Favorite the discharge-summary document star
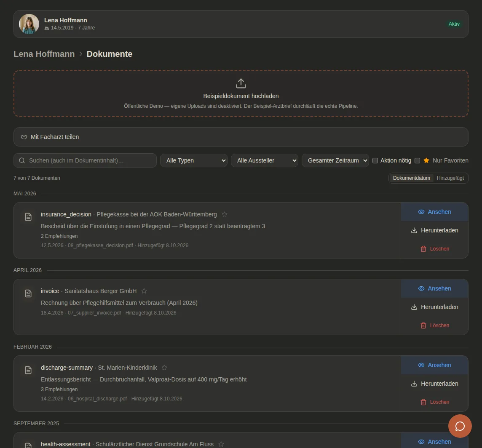The width and height of the screenshot is (482, 448). (164, 368)
